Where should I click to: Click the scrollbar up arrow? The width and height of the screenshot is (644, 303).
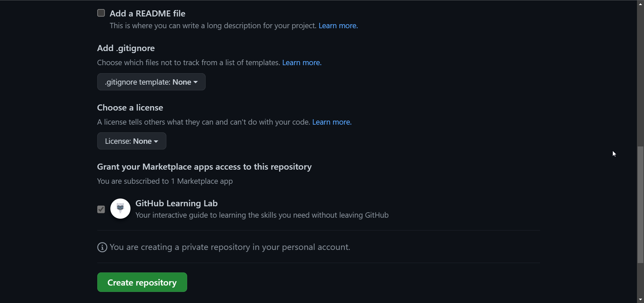coord(640,4)
